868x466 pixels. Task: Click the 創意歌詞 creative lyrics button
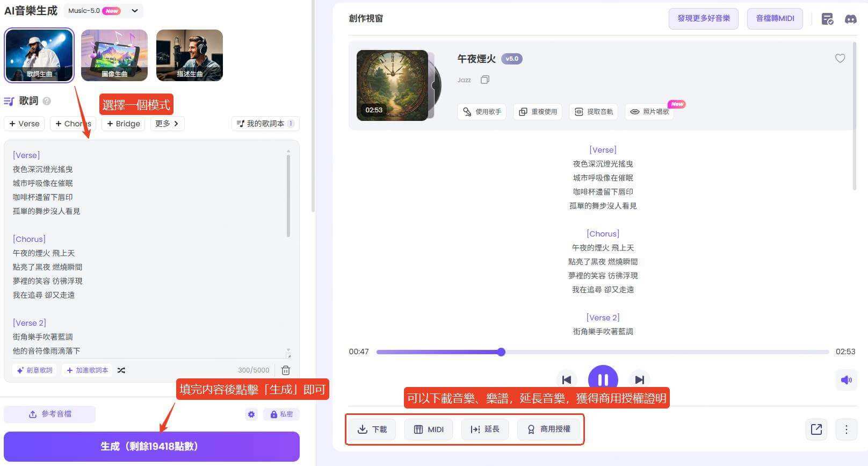[35, 370]
